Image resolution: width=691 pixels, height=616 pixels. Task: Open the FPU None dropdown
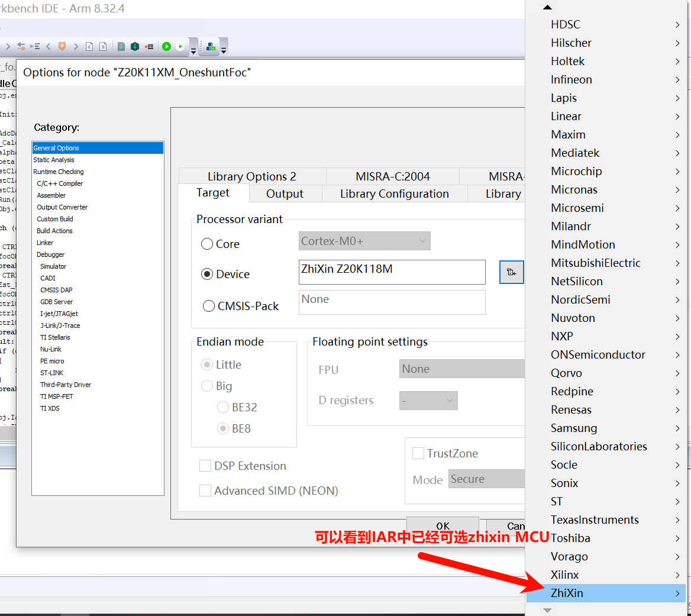point(462,369)
